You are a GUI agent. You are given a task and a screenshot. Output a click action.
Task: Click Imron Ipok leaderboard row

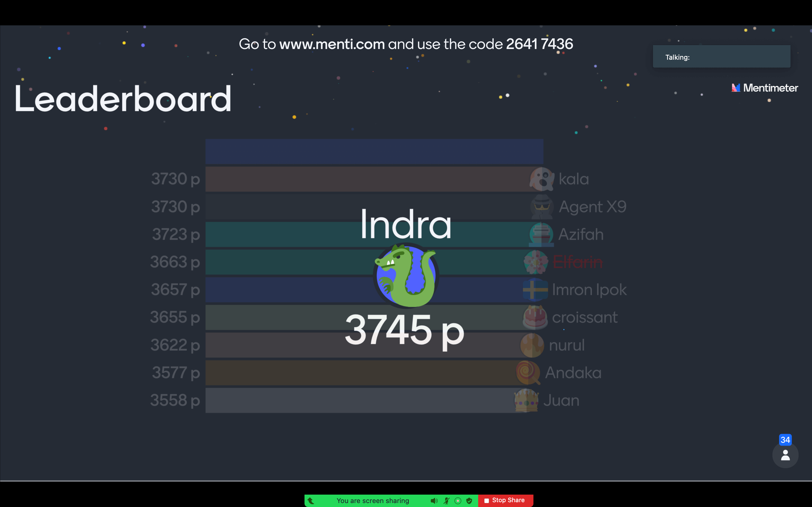pos(374,289)
